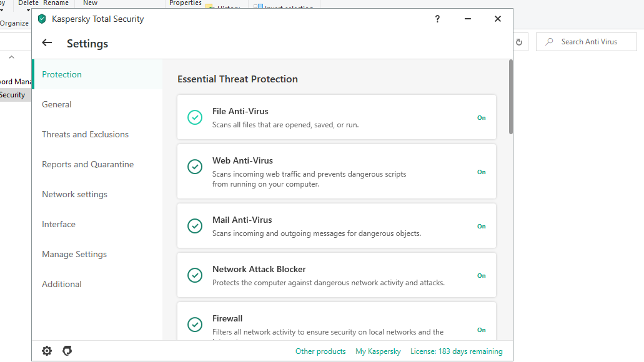The width and height of the screenshot is (644, 362).
Task: Open settings via the bottom gear icon
Action: 47,351
